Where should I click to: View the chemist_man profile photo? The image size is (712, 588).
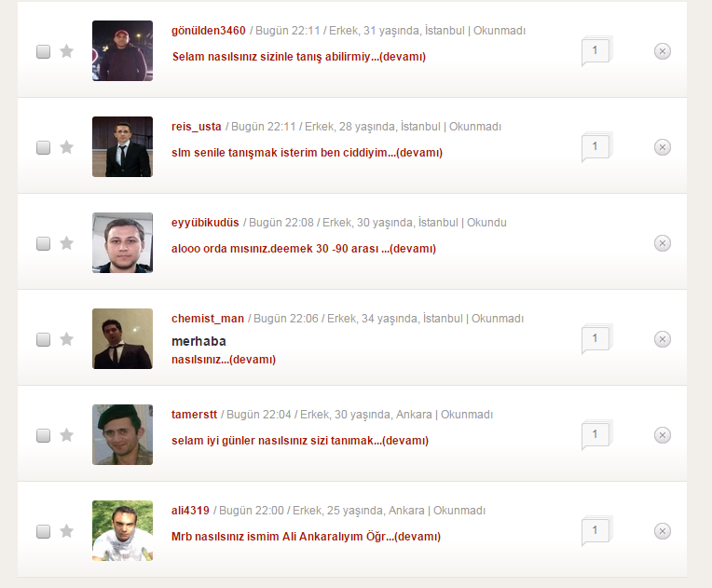coord(123,338)
